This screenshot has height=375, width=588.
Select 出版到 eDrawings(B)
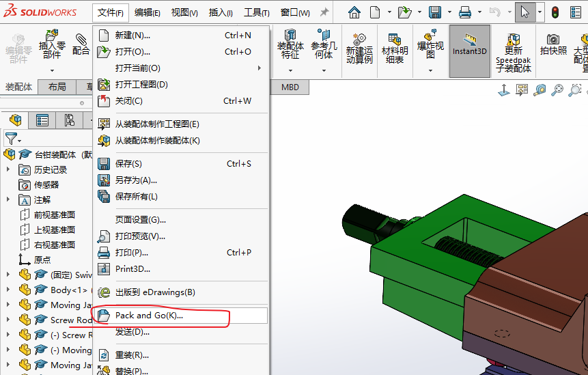[x=181, y=292]
